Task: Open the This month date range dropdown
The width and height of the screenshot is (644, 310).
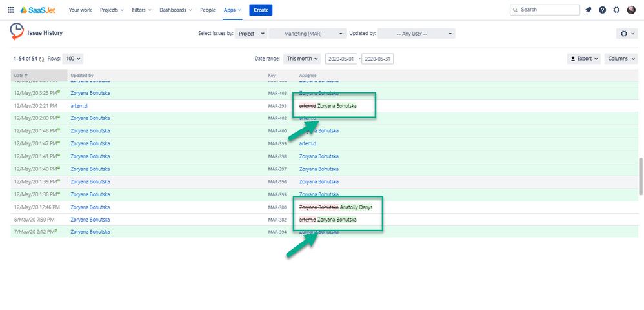Action: [x=302, y=59]
